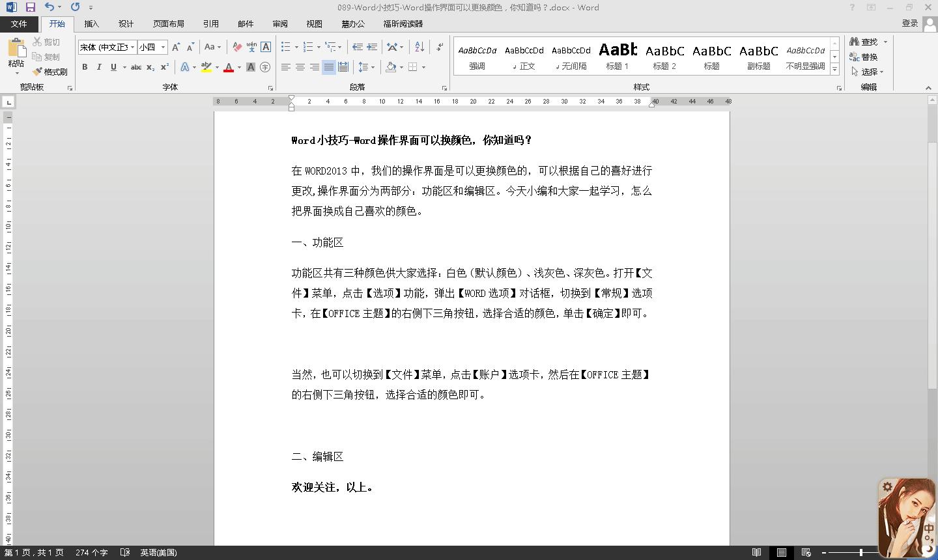Click the word count (274 个字) in status bar
This screenshot has height=560, width=938.
tap(91, 552)
